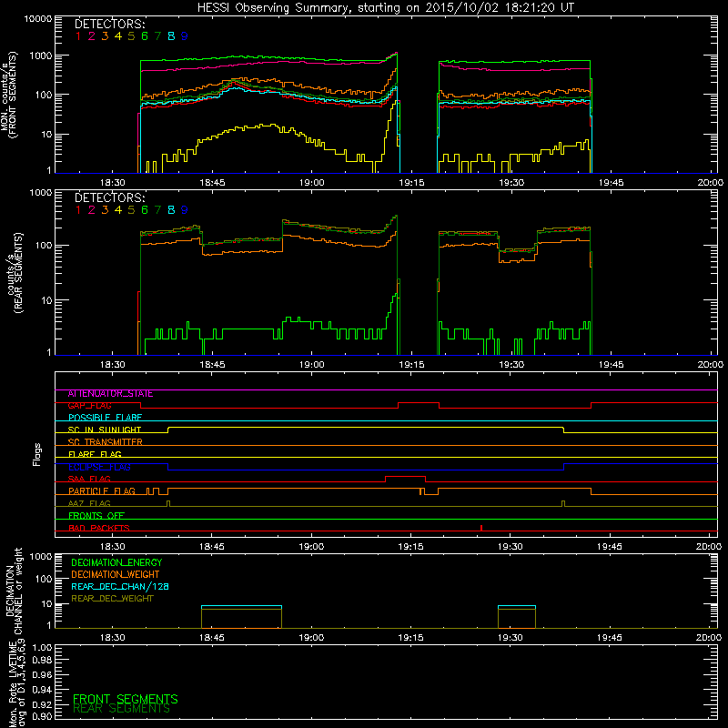This screenshot has height=728, width=728.
Task: Click the FRONTS_OFF flag label
Action: point(96,516)
